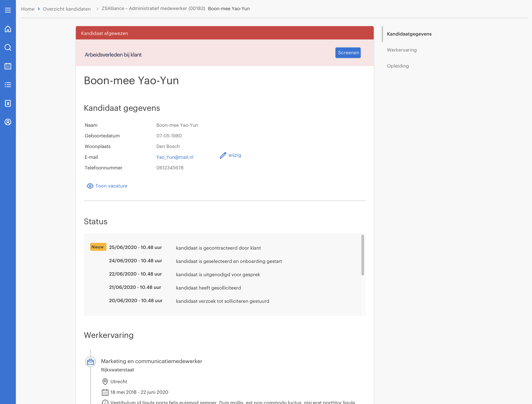The image size is (532, 404).
Task: Click the briefcase icon in Werkervaring timeline
Action: point(90,362)
